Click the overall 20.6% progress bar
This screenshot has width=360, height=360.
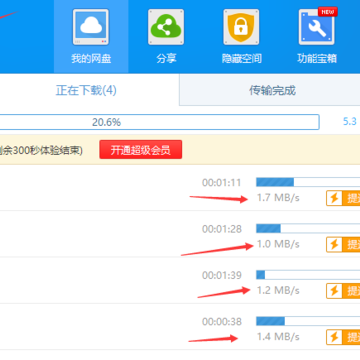tap(159, 122)
